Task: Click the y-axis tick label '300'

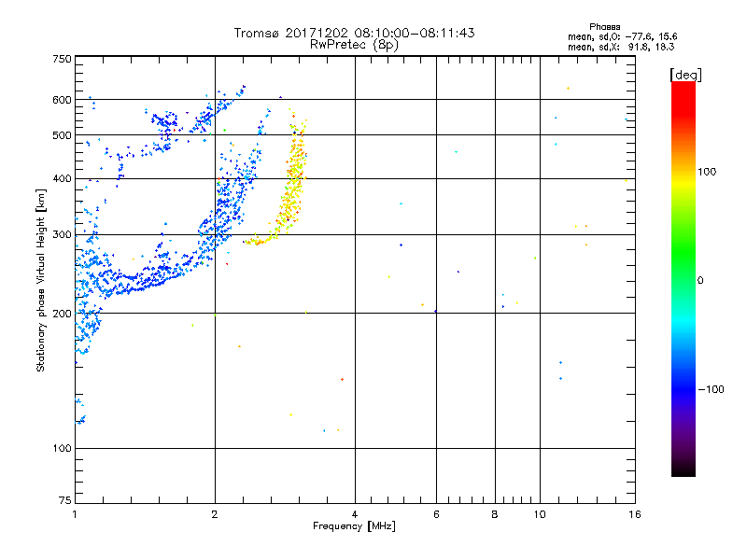Action: click(x=62, y=235)
